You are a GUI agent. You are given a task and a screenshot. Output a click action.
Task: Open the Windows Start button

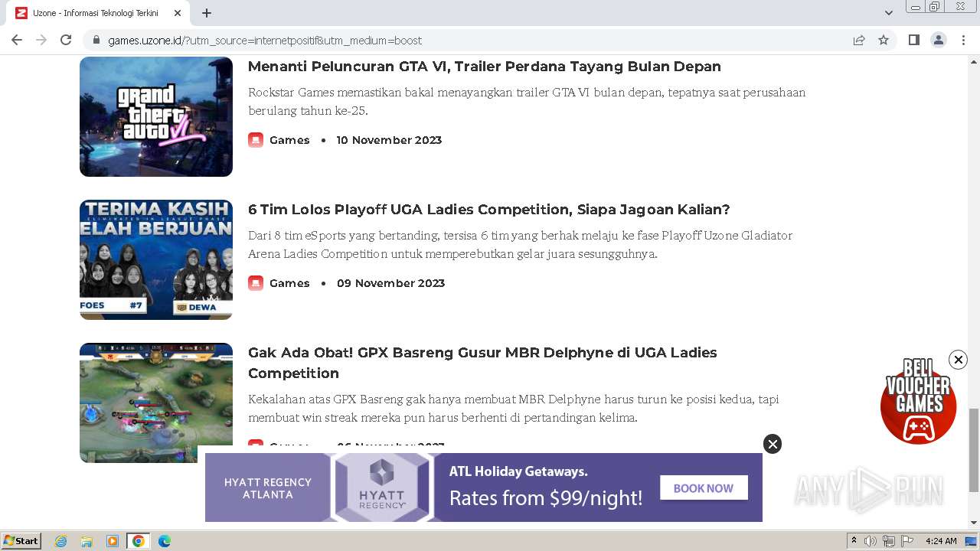[21, 540]
